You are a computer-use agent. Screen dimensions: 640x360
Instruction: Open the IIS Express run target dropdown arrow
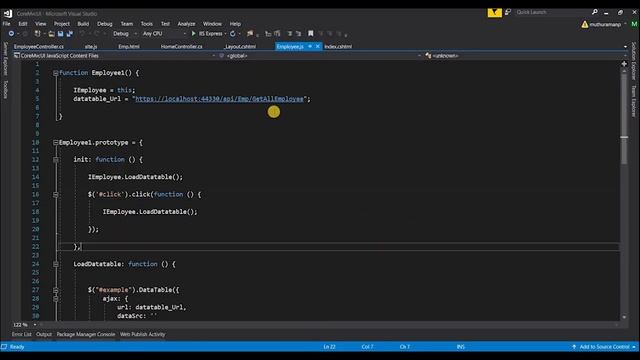225,33
